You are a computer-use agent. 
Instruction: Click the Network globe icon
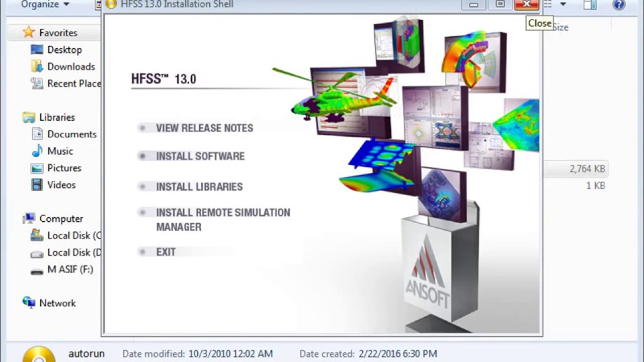click(x=29, y=303)
